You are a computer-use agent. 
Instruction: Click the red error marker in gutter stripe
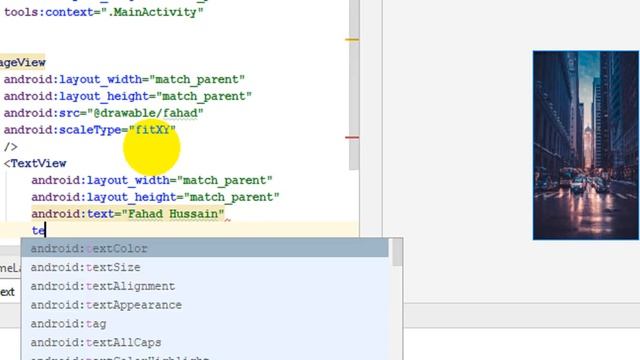click(x=352, y=138)
